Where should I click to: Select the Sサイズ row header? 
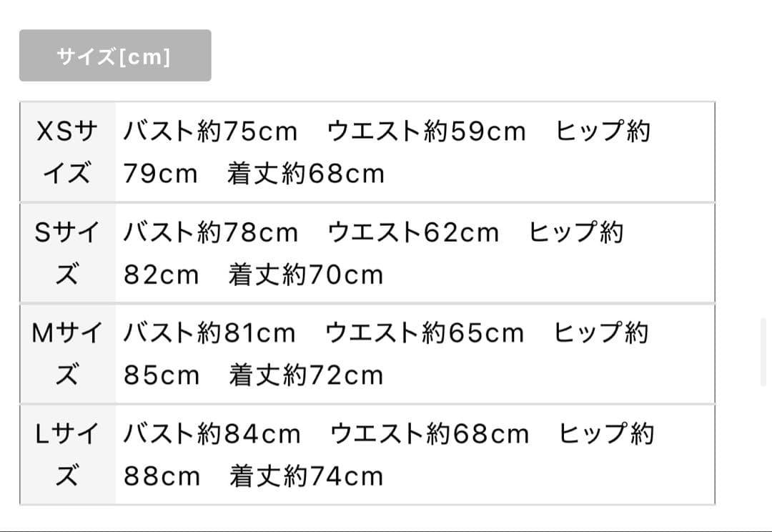tap(67, 253)
